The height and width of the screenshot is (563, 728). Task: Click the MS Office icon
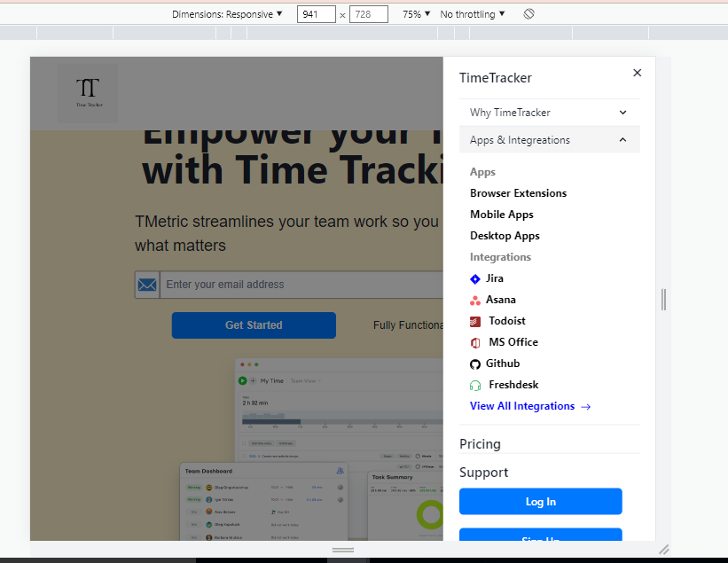[x=475, y=342]
